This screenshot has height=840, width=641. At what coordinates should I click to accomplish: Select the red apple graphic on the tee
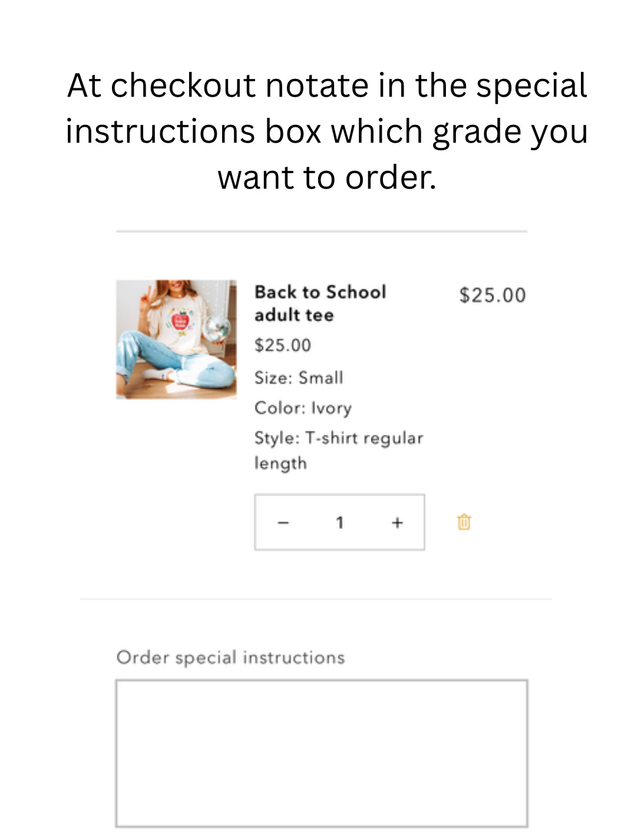(180, 322)
